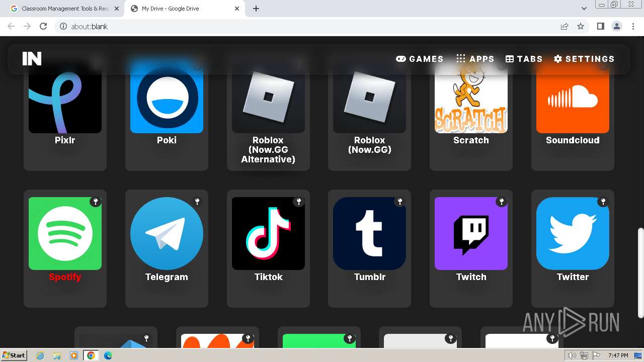Open the SETTINGS menu
Viewport: 644px width, 362px height.
[584, 59]
